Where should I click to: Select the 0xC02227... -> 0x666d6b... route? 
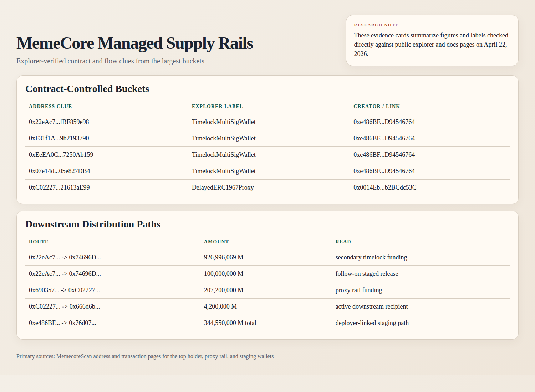(x=64, y=306)
